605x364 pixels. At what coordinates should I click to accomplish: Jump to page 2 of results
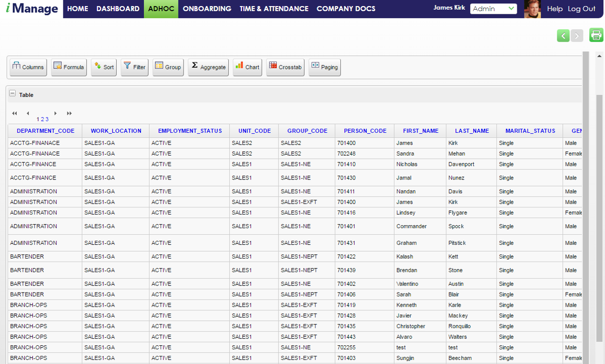[43, 119]
